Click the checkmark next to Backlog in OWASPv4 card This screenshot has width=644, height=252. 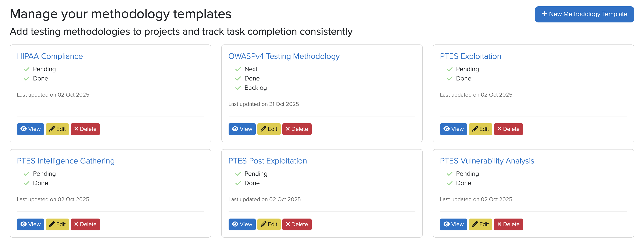click(238, 88)
